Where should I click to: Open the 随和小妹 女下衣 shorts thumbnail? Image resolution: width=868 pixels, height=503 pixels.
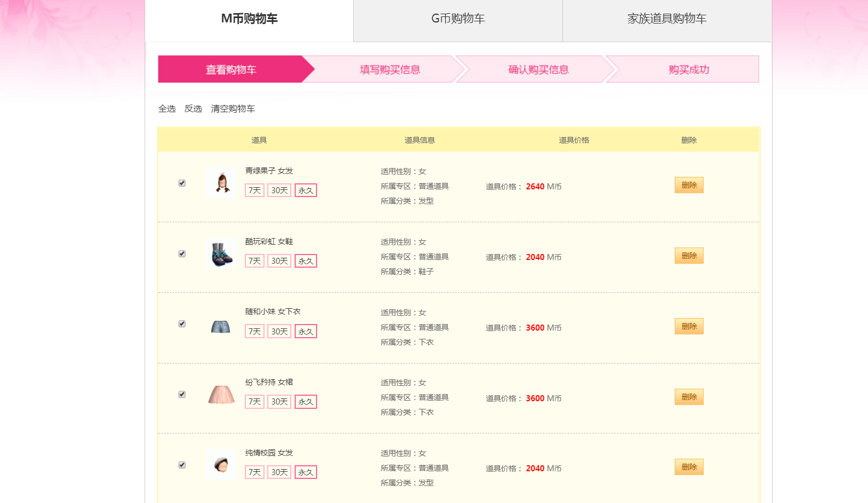point(222,324)
